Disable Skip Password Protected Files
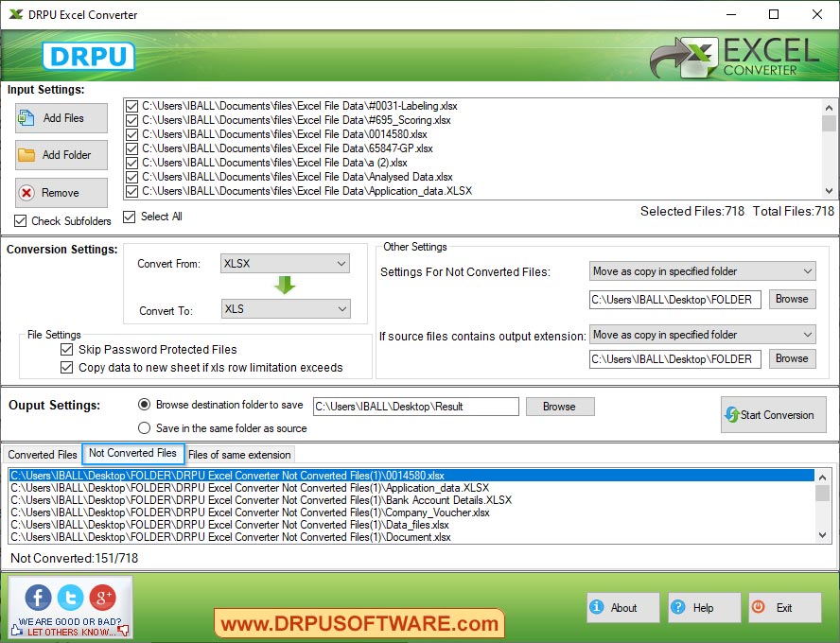840x643 pixels. 66,349
